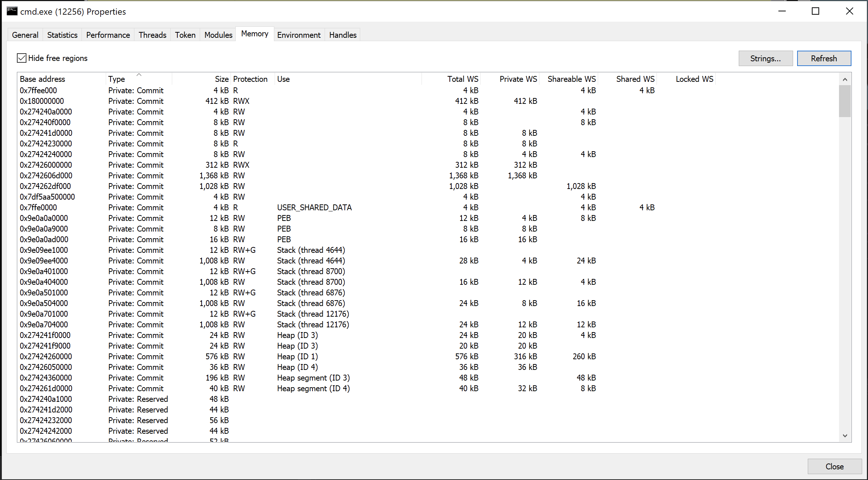The height and width of the screenshot is (480, 868).
Task: Toggle Hide free regions checkbox
Action: pyautogui.click(x=22, y=58)
